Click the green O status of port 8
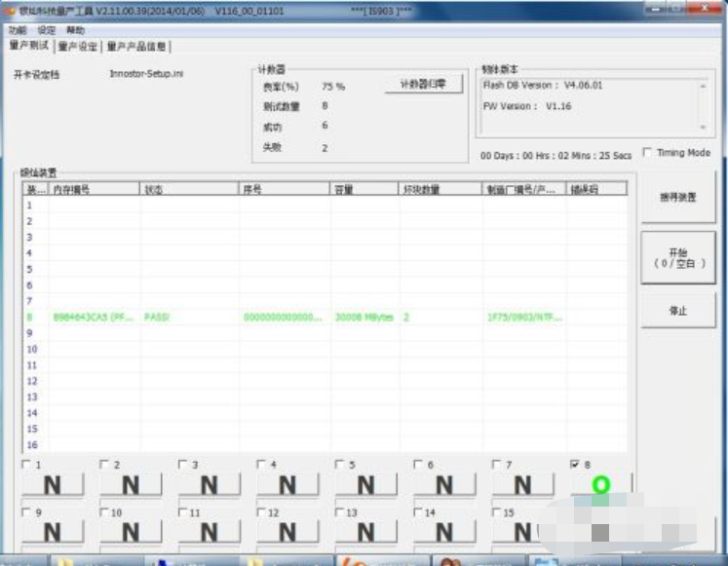 600,485
